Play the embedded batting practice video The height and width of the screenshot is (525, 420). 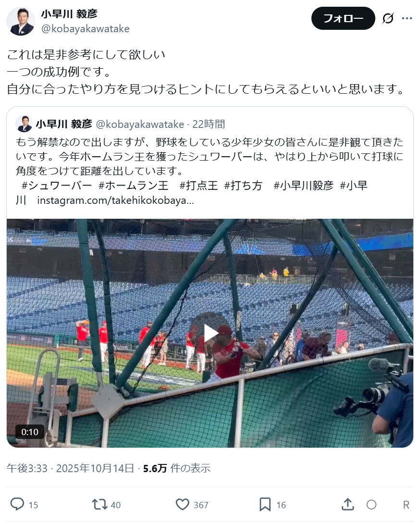point(210,333)
